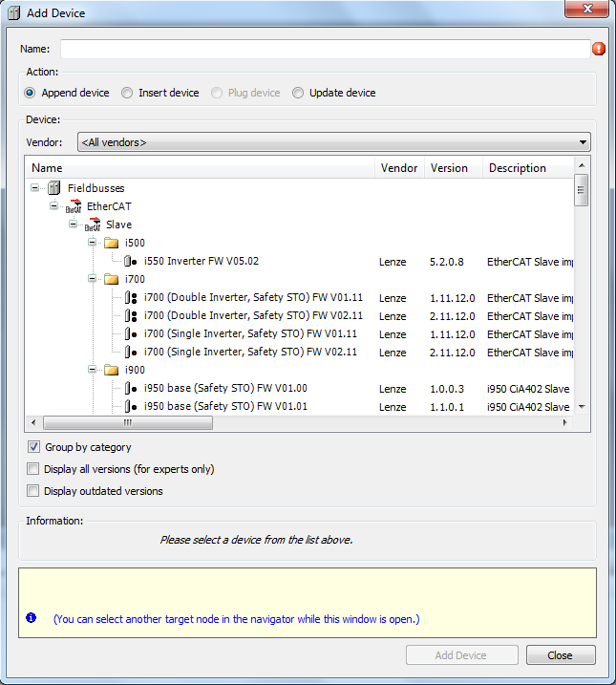Screen dimensions: 616x685
Task: Select the Update device radio button
Action: (x=298, y=93)
